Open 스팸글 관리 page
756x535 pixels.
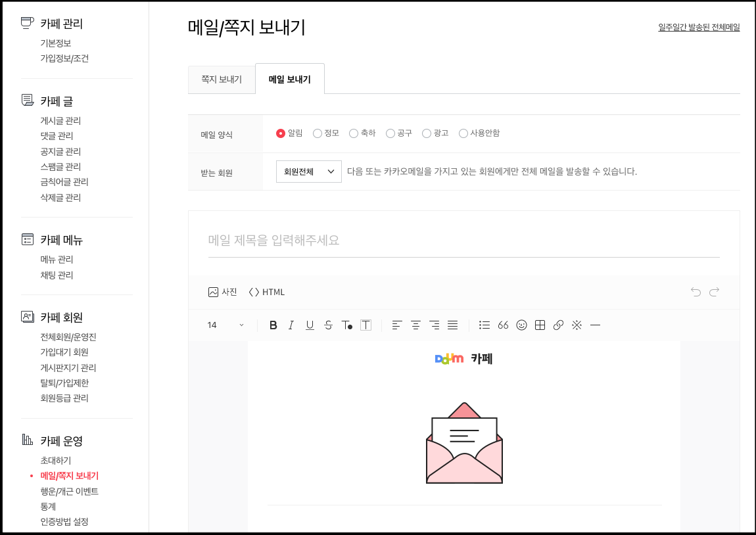(60, 167)
